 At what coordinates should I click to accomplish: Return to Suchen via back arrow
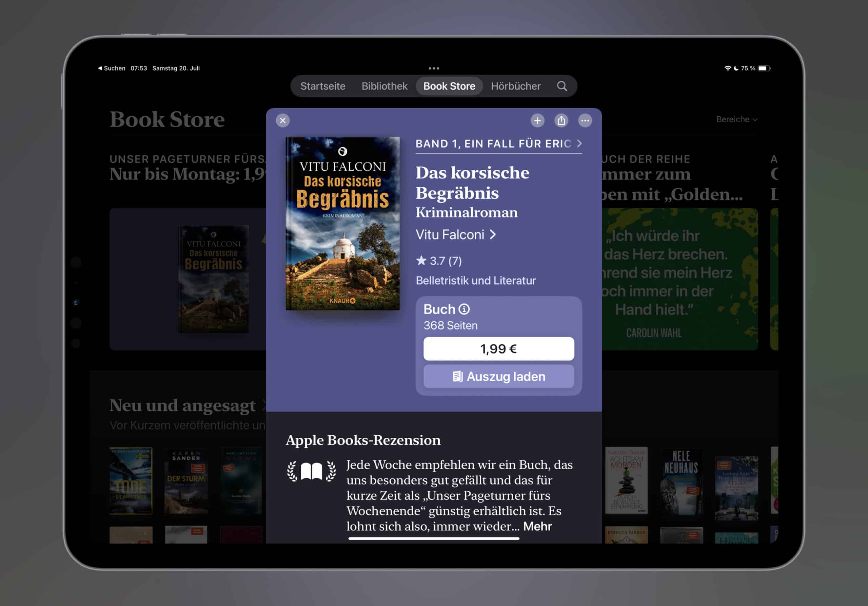pyautogui.click(x=112, y=69)
